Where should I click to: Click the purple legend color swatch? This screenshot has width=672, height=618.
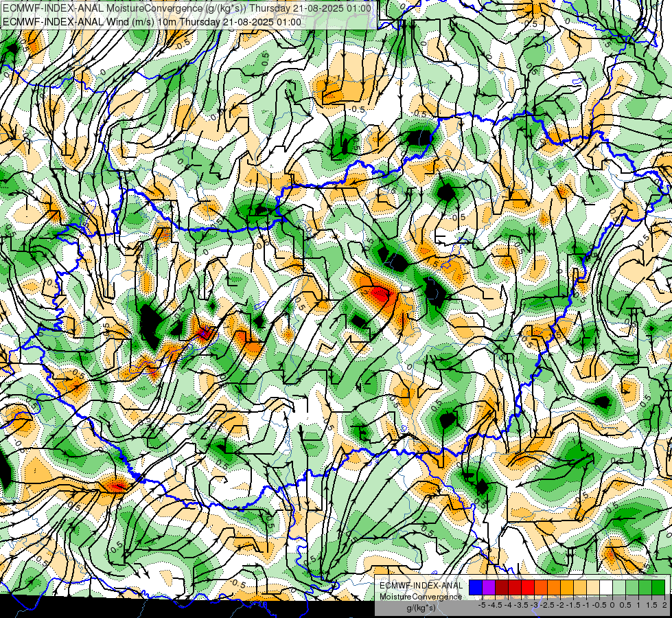[489, 587]
